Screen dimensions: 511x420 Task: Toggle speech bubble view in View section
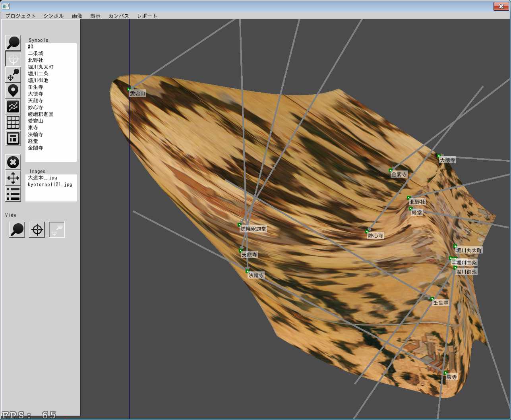point(17,230)
